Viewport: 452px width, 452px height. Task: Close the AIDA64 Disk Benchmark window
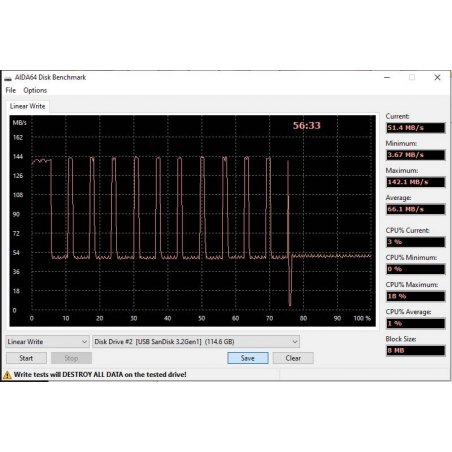[437, 77]
